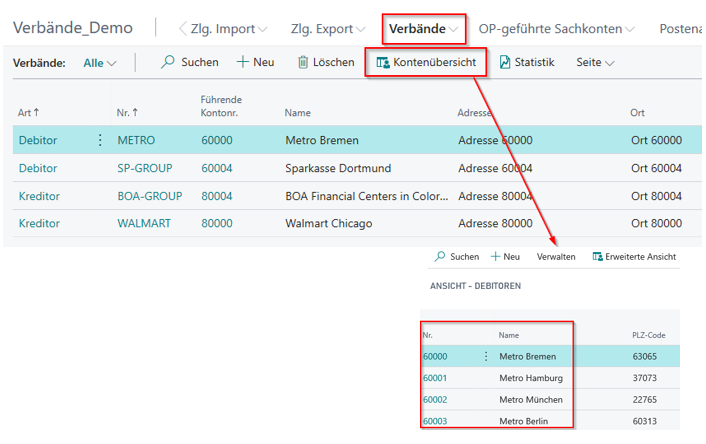This screenshot has height=444, width=706.
Task: Select the Metro München name cell
Action: [x=530, y=399]
